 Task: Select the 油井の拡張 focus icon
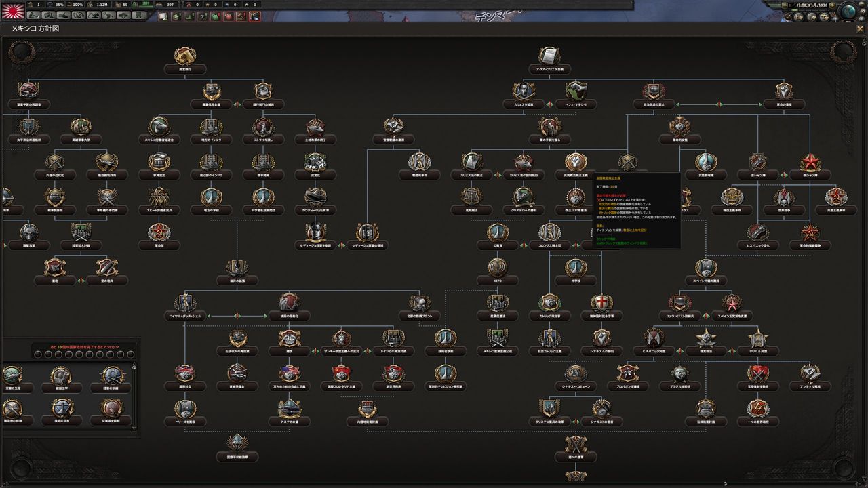237,267
